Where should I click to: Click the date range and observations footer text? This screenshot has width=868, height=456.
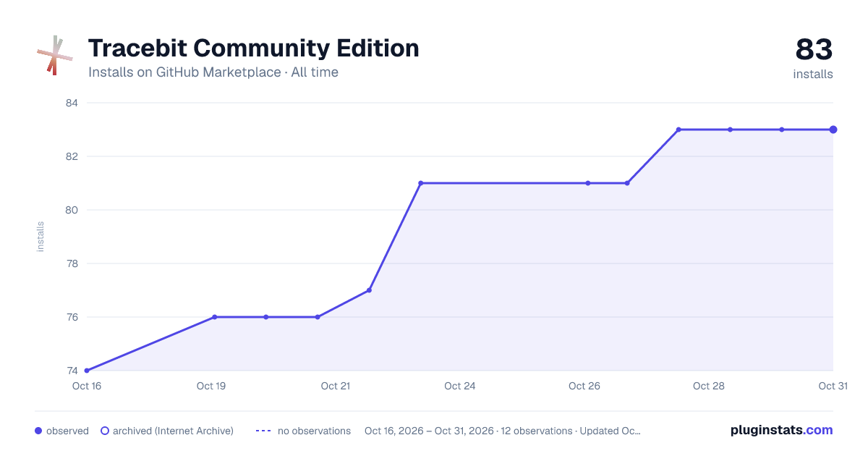click(503, 431)
